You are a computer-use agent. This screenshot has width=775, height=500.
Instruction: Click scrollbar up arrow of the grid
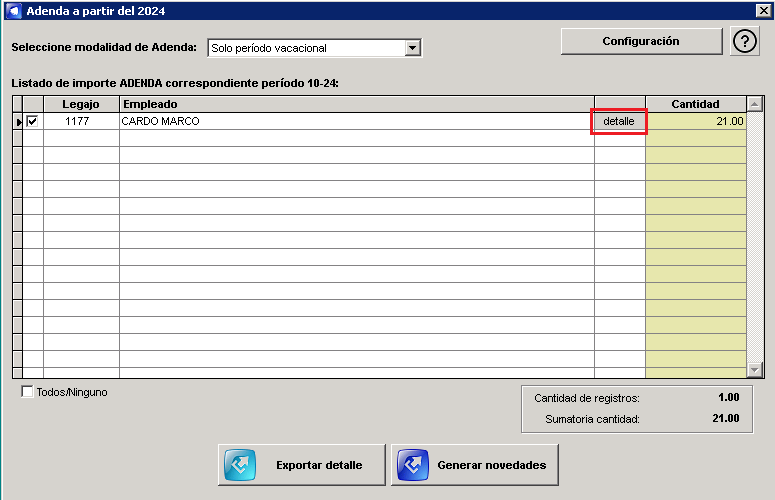click(x=754, y=104)
